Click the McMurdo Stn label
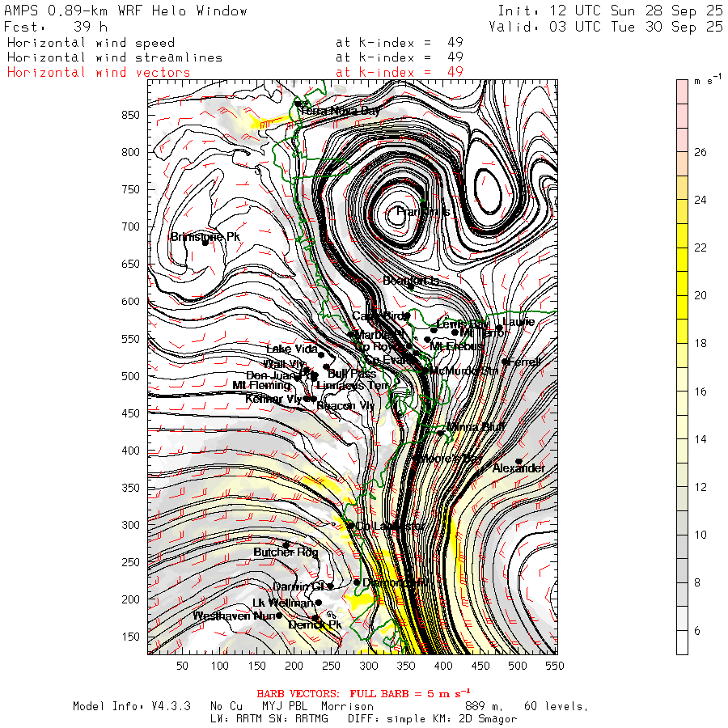728x728 pixels. pos(463,370)
